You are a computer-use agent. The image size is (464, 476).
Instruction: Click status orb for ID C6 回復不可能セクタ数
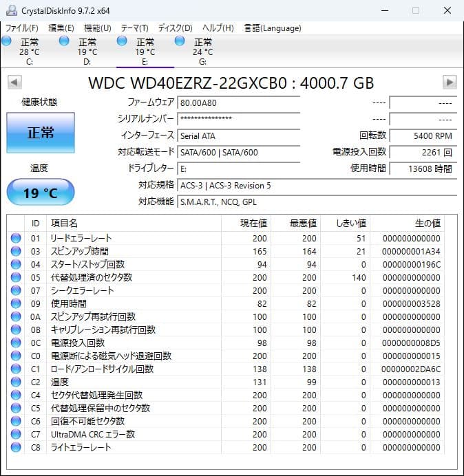(16, 421)
